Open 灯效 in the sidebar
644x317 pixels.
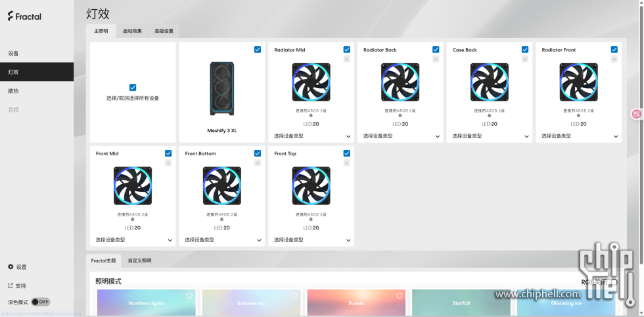37,72
